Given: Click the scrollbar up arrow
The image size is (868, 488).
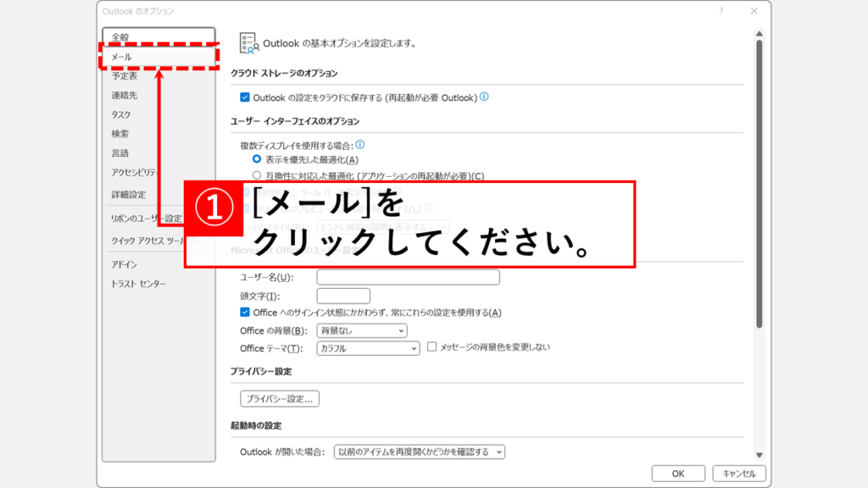Looking at the screenshot, I should 759,34.
